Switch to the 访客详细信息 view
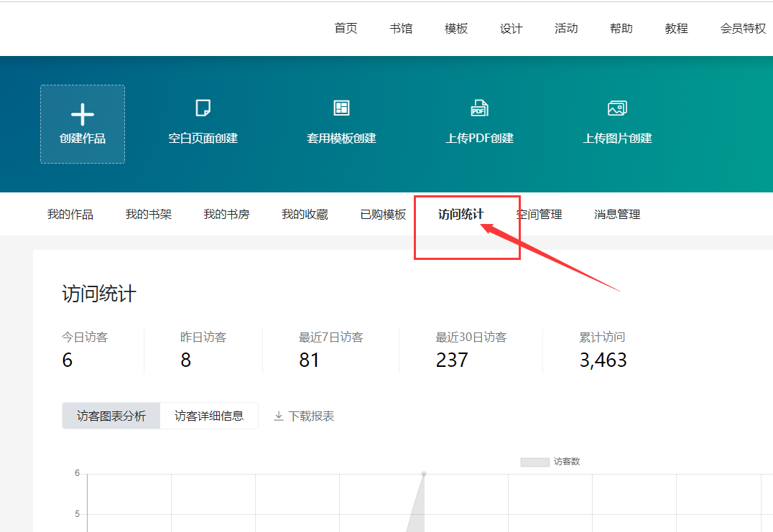 (x=209, y=416)
